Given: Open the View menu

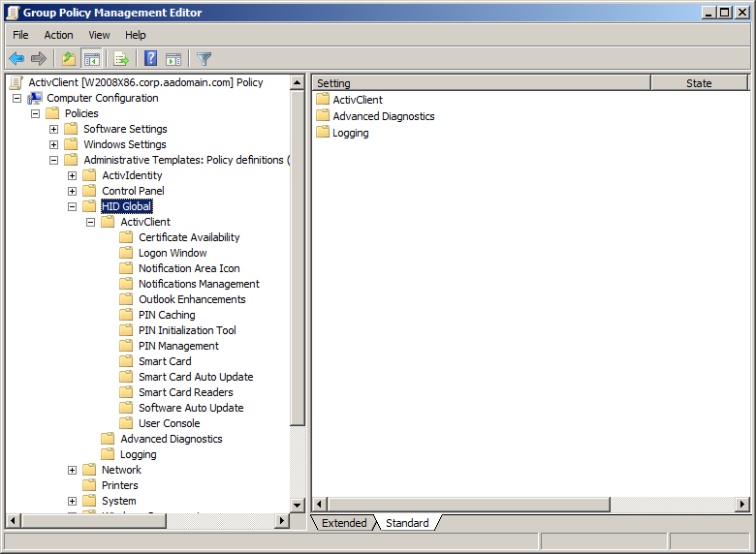Looking at the screenshot, I should click(99, 35).
